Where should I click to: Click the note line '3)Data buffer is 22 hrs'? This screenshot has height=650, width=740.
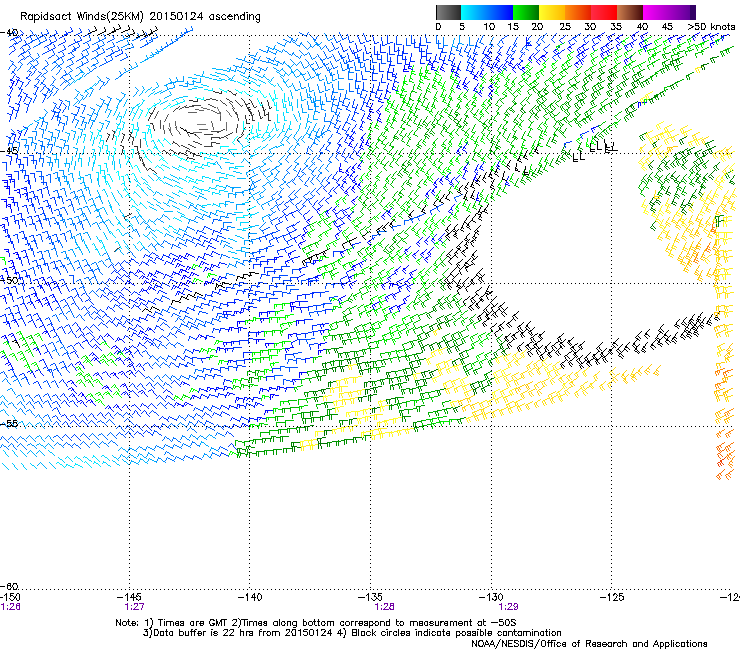352,633
